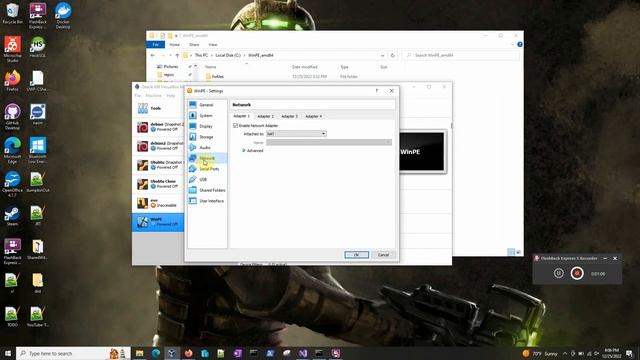The width and height of the screenshot is (640, 360).
Task: Open the HeidiSQL desktop shortcut
Action: point(38,48)
